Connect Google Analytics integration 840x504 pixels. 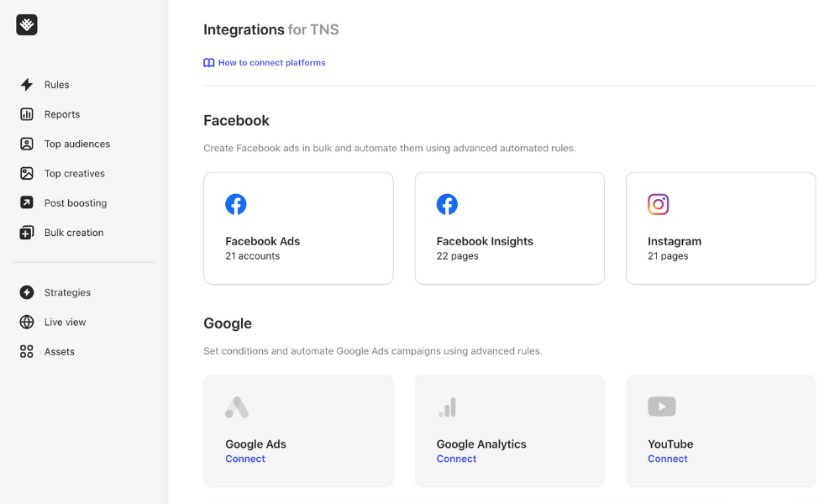456,459
